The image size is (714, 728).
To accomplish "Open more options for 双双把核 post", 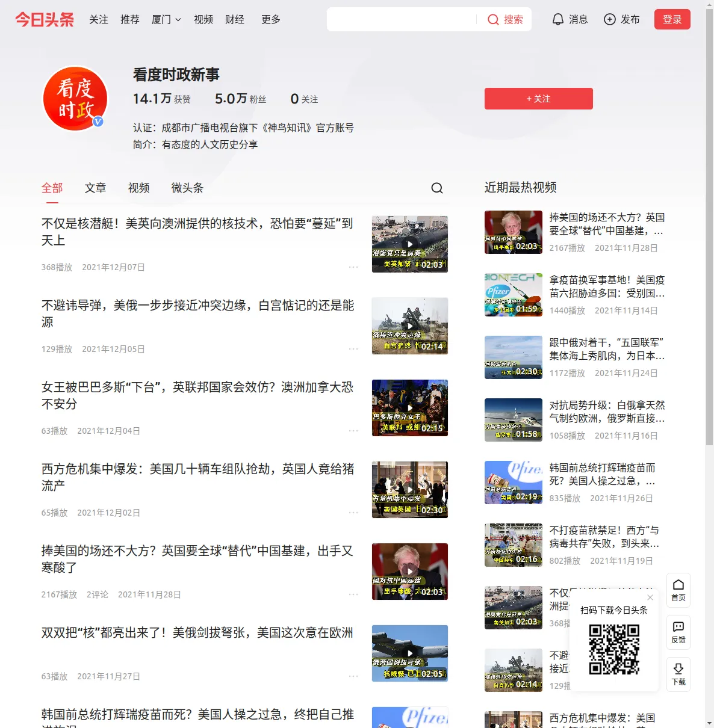I will [353, 676].
